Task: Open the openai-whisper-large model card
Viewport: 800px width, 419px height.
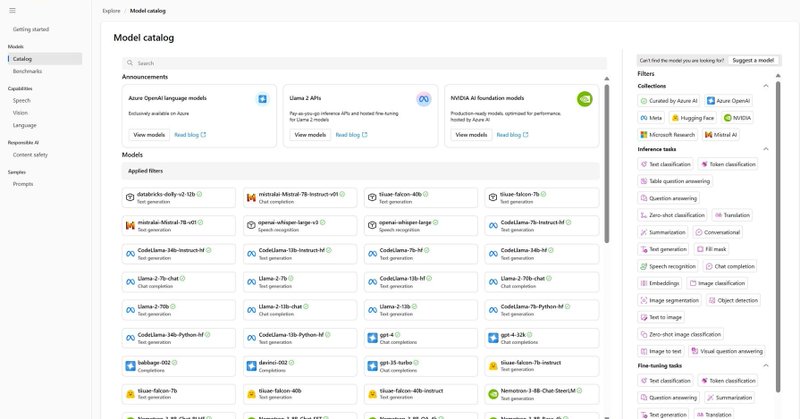Action: 421,226
